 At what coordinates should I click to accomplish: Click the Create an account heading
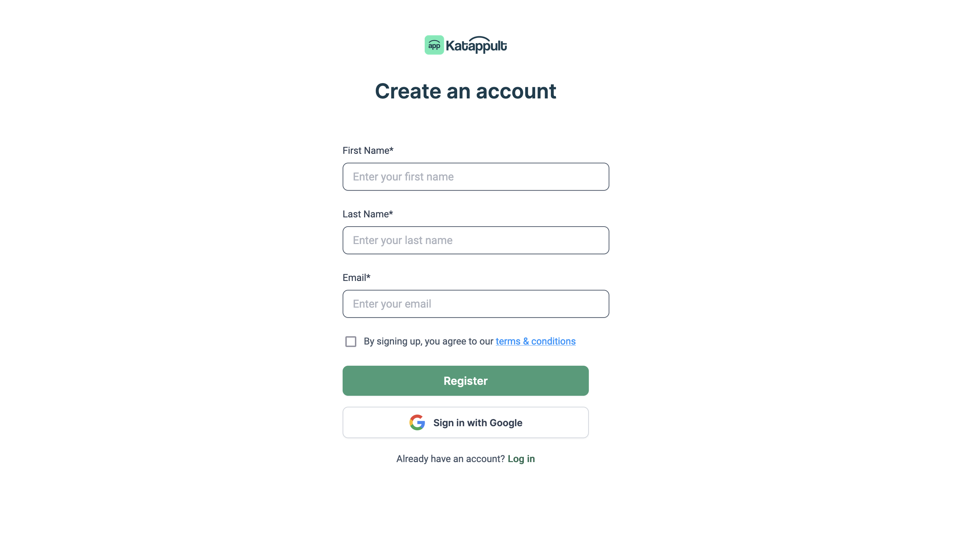466,91
